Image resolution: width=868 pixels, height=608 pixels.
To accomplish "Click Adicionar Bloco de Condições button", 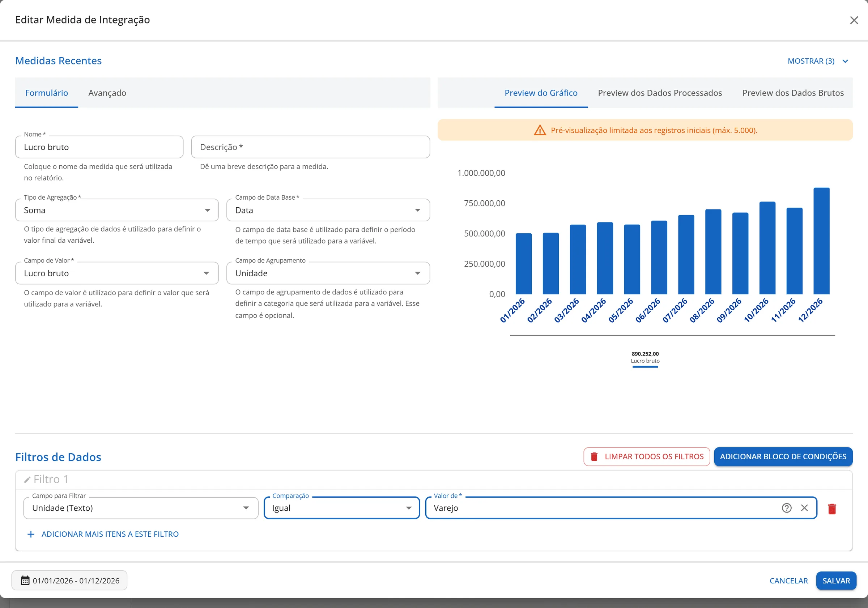I will tap(783, 456).
